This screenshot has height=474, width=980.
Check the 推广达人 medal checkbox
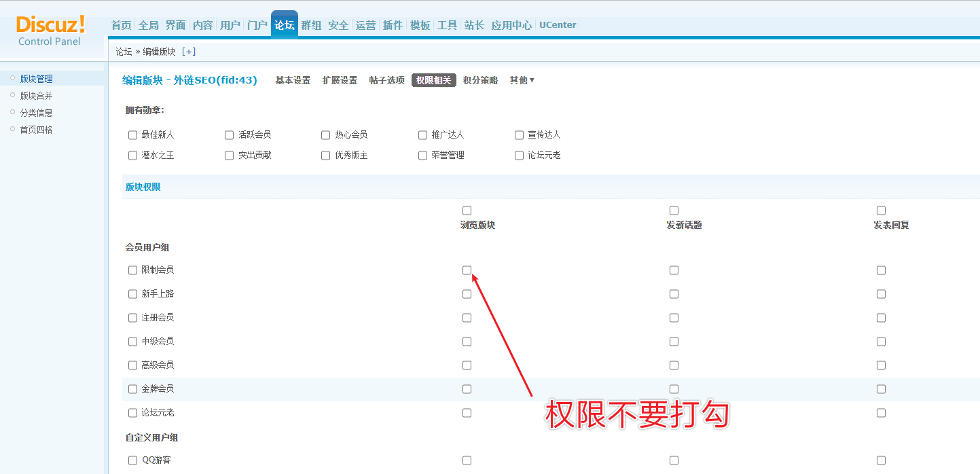(423, 135)
